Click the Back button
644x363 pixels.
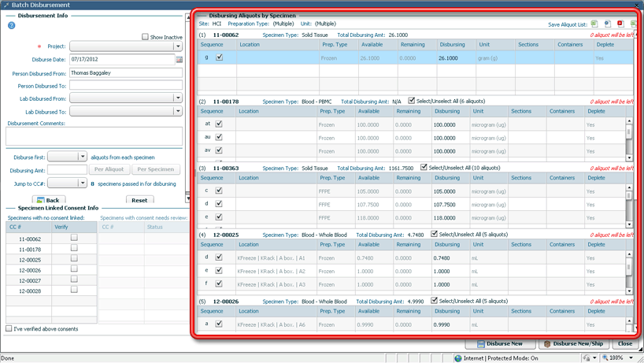coord(49,200)
